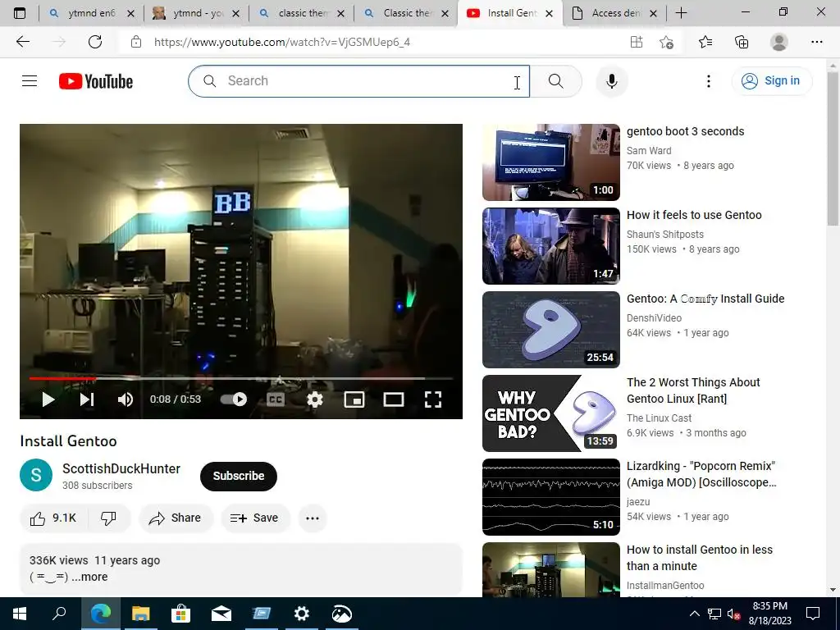This screenshot has height=630, width=840.
Task: Go back in browser
Action: pyautogui.click(x=22, y=42)
